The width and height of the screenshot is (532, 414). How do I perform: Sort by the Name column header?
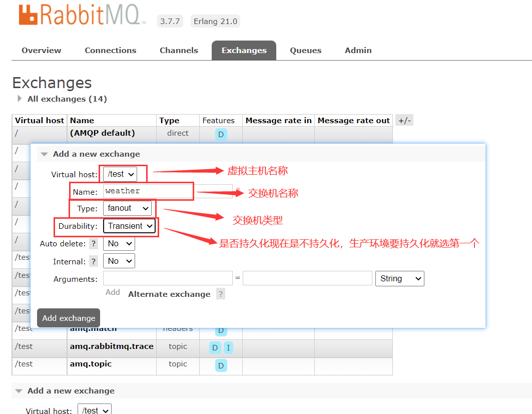coord(82,121)
